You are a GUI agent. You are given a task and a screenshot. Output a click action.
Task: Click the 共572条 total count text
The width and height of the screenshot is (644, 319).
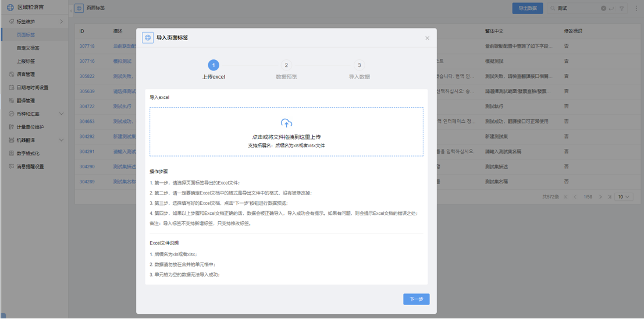(551, 197)
